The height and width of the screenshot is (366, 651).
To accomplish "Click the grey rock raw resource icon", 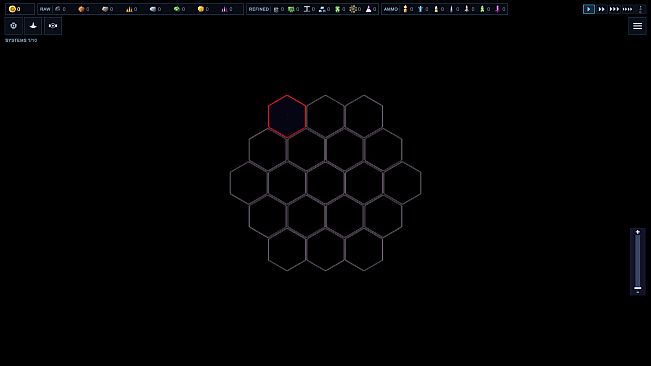I will [x=58, y=9].
